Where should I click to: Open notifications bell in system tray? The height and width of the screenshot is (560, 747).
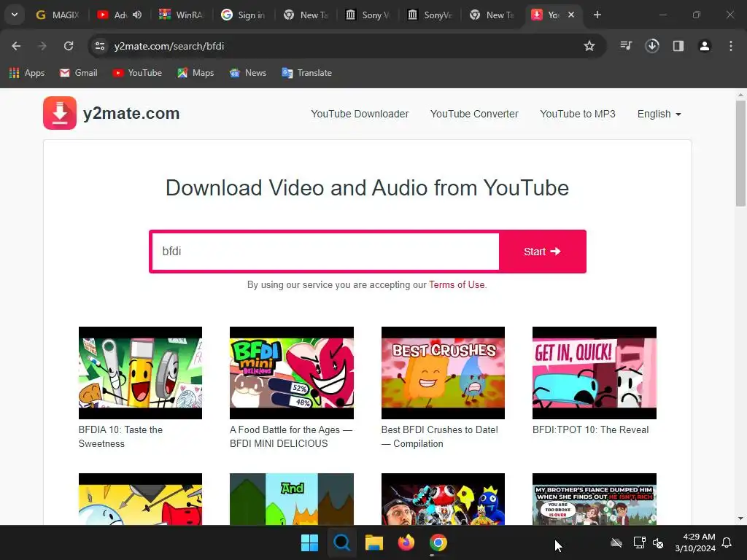click(727, 542)
